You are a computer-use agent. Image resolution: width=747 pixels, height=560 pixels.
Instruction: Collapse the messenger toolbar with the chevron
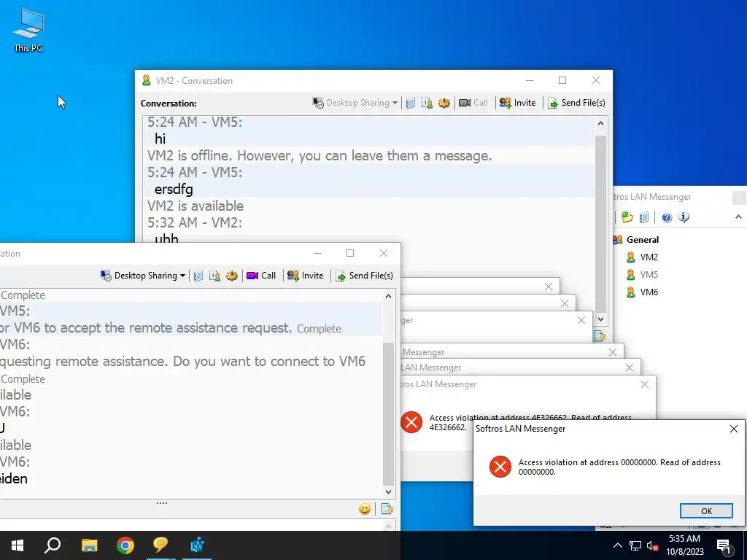coord(738,217)
